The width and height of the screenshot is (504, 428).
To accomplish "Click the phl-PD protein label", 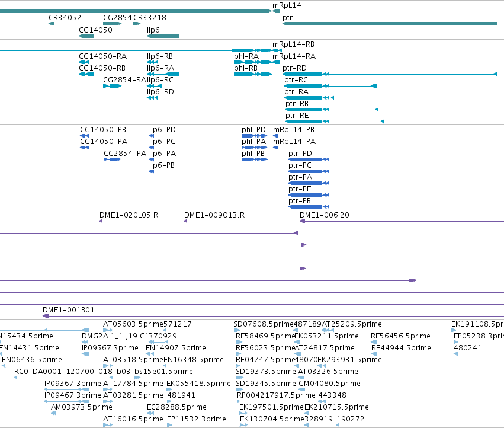I will pos(253,130).
